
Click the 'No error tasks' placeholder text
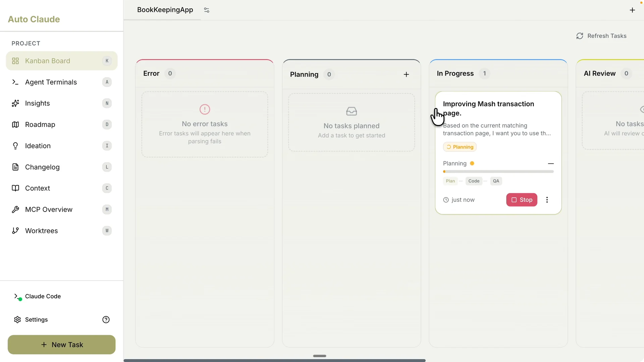pos(205,124)
